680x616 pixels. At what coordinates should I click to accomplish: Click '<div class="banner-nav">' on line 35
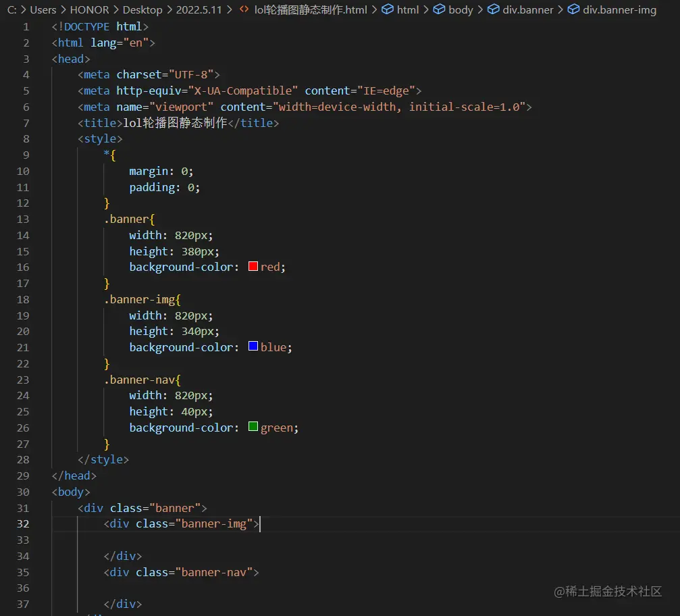click(181, 573)
